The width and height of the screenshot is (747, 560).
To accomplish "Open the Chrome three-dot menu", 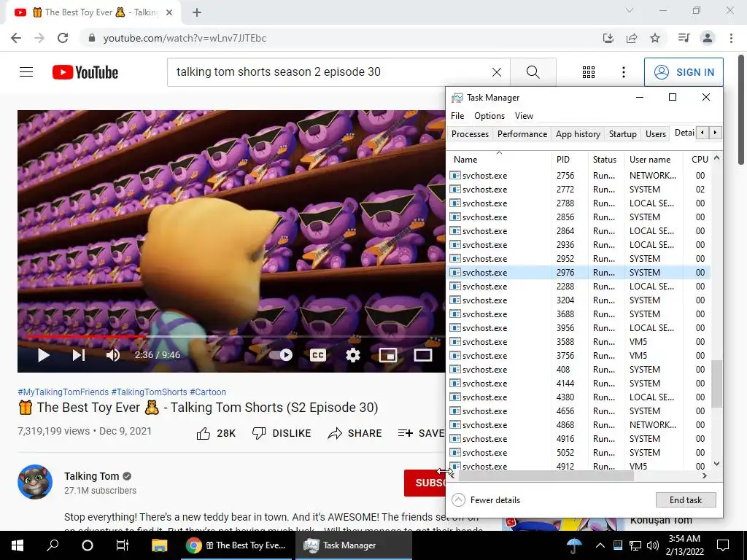I will pyautogui.click(x=731, y=38).
